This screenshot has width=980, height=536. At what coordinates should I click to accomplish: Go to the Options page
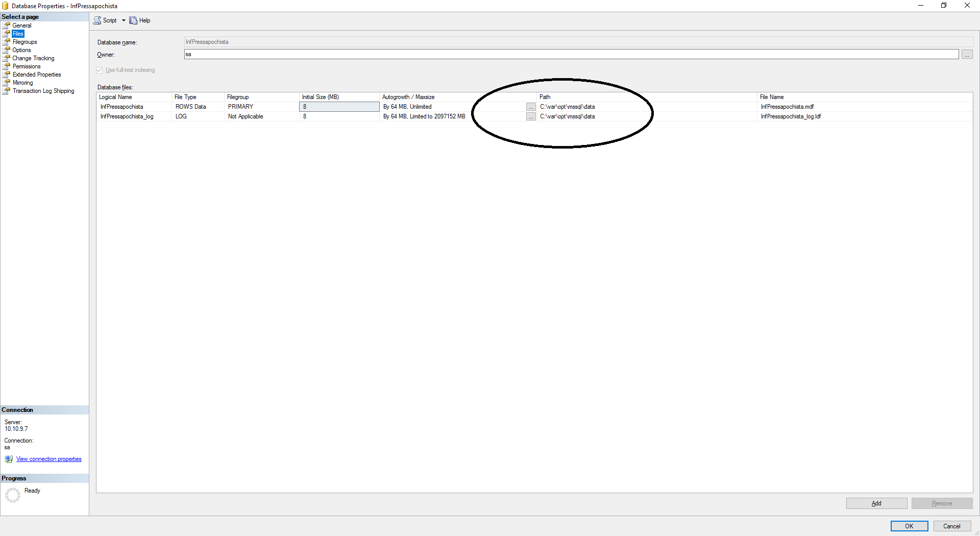coord(21,50)
